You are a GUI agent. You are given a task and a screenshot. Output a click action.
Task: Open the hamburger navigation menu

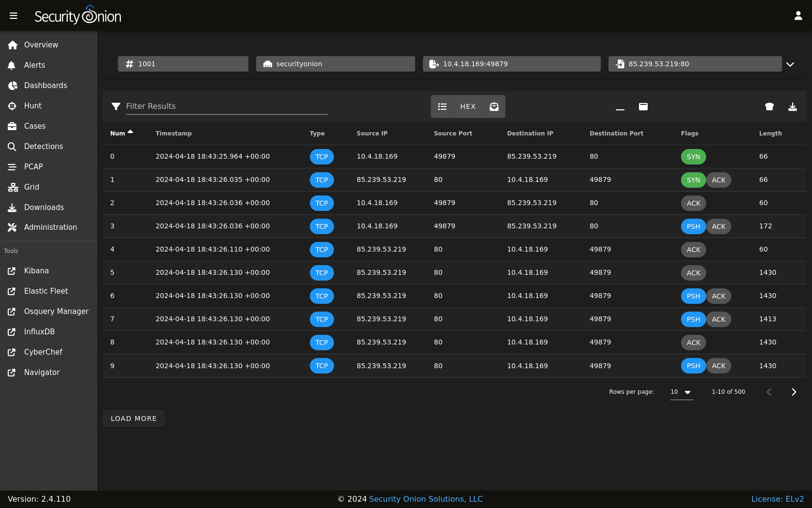(x=14, y=16)
